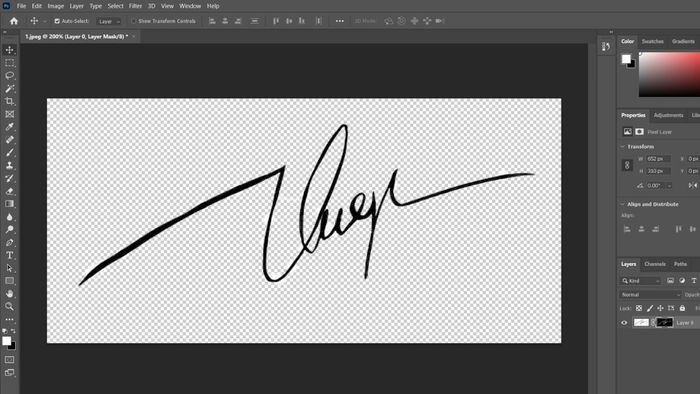Toggle the Lock image pixels brush button
The height and width of the screenshot is (394, 700).
click(x=650, y=308)
